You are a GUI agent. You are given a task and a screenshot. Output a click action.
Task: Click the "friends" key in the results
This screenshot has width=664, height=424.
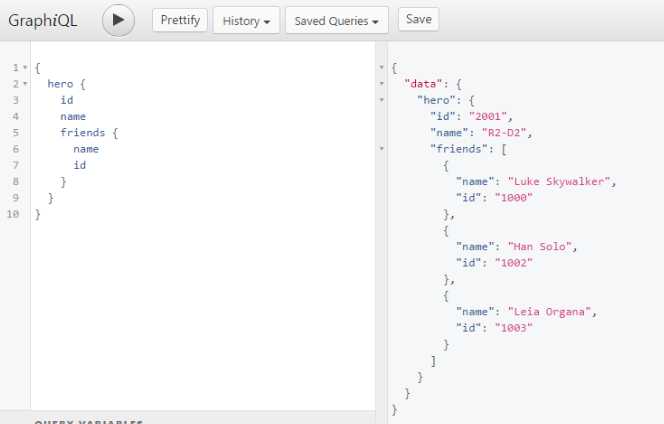coord(459,149)
